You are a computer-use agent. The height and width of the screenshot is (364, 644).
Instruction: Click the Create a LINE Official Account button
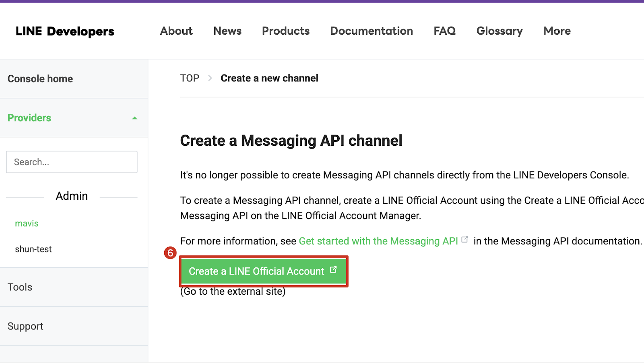[263, 271]
